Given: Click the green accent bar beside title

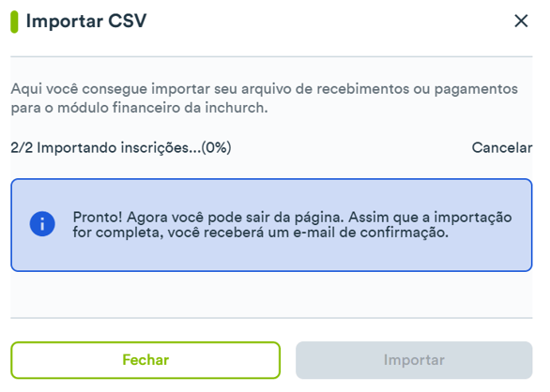Looking at the screenshot, I should [x=14, y=22].
